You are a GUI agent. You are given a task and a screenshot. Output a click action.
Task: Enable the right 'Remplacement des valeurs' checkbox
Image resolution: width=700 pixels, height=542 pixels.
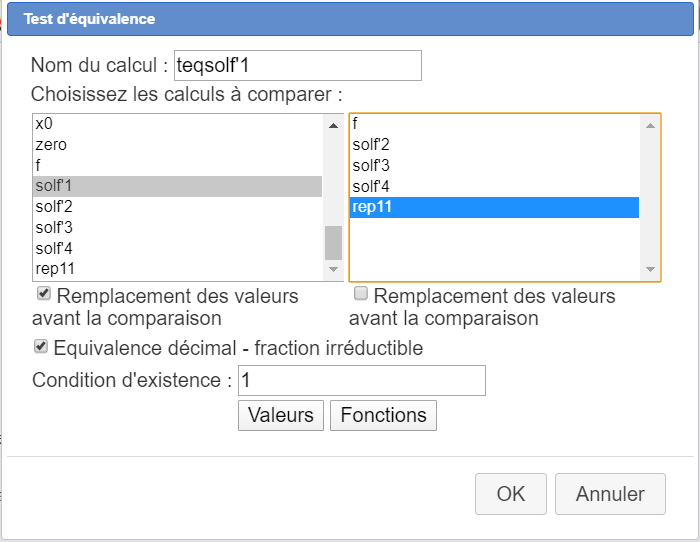pyautogui.click(x=361, y=295)
